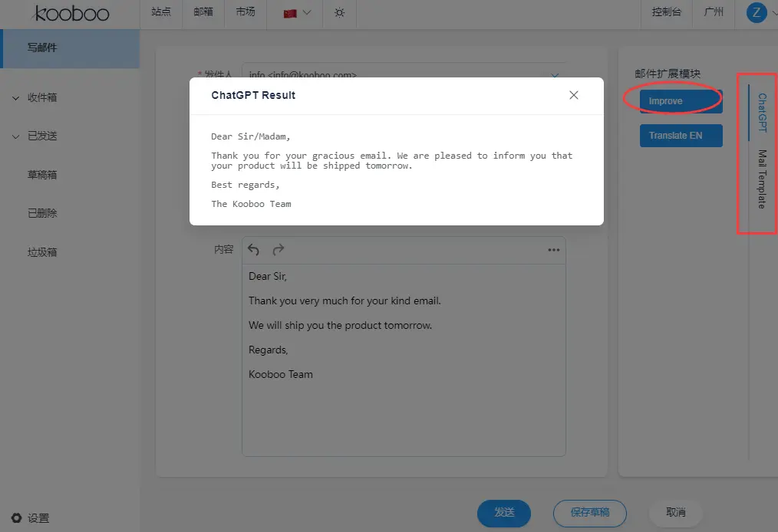Open the editor's three-dot more menu

tap(553, 250)
